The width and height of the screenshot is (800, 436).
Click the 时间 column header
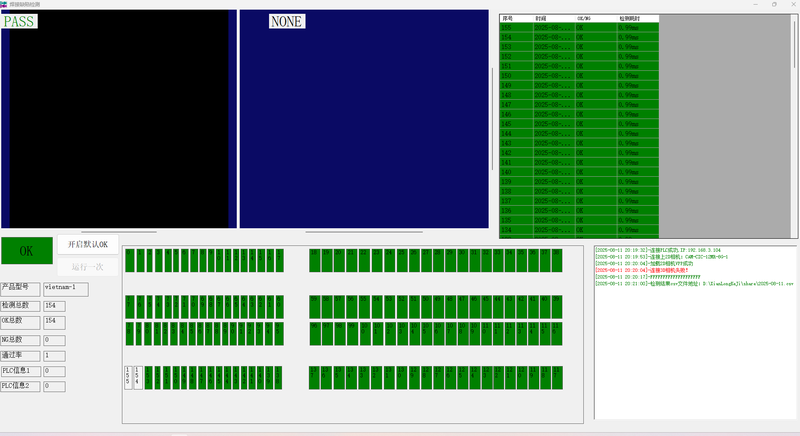pos(554,18)
